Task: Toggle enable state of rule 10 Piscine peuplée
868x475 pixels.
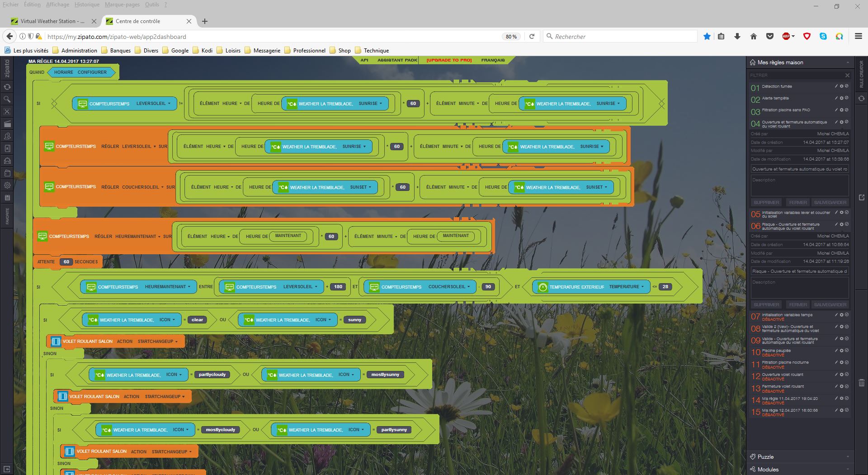Action: tap(847, 351)
